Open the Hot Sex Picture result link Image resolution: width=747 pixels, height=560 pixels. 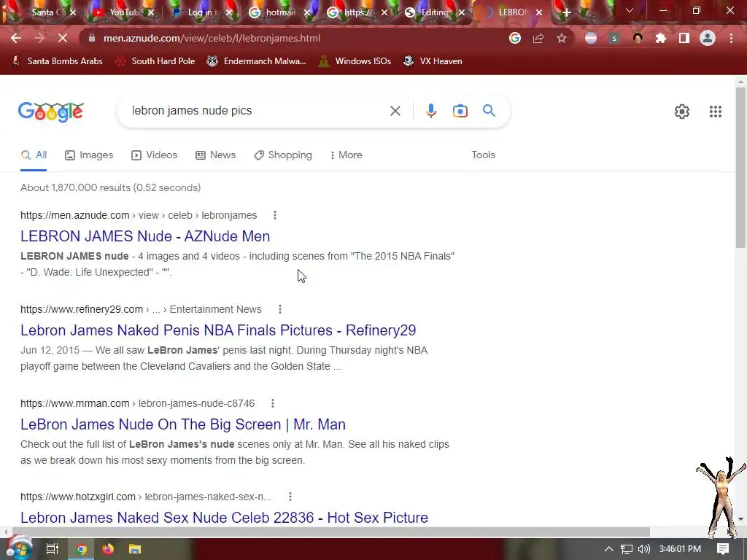225,518
